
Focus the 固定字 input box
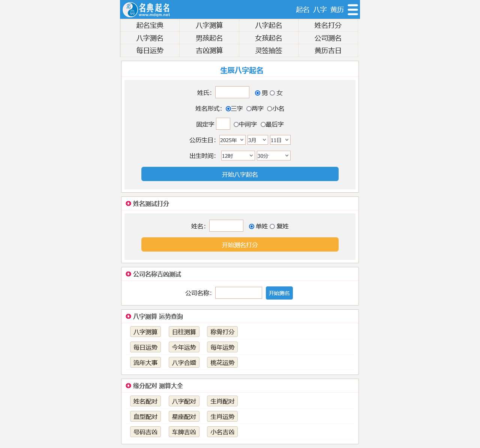223,124
